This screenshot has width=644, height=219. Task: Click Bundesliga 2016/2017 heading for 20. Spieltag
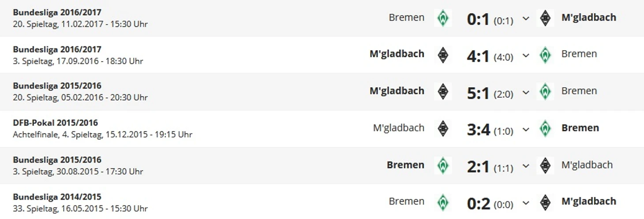[x=57, y=12]
